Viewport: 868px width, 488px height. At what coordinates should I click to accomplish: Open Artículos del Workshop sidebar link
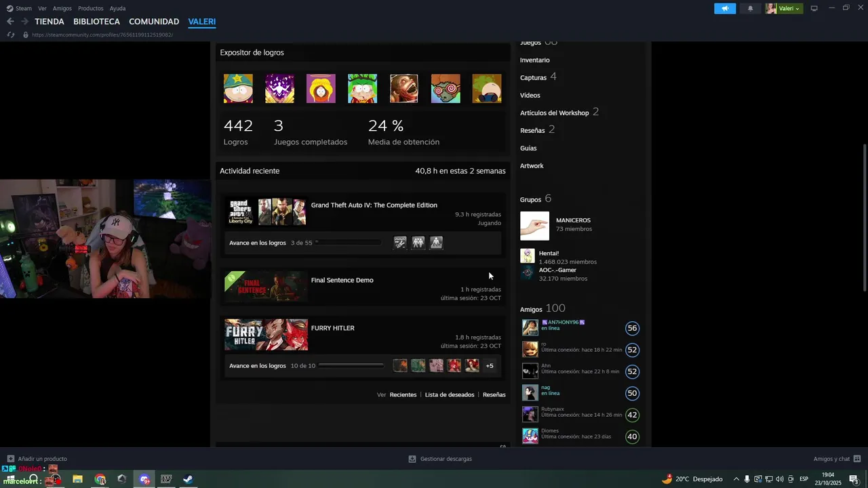[x=555, y=113]
